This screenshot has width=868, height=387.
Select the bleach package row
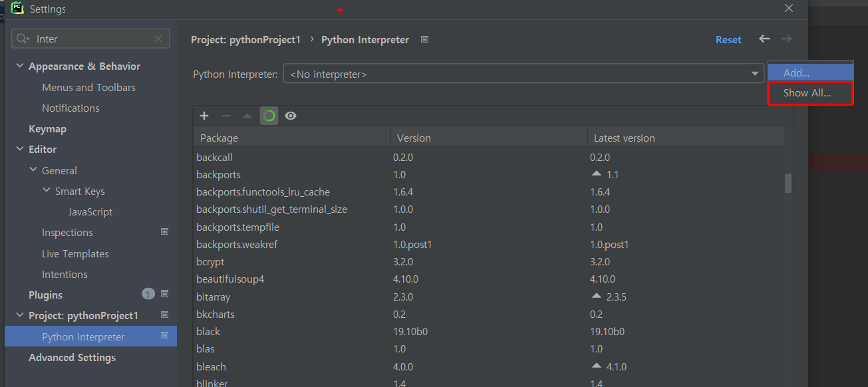(489, 366)
